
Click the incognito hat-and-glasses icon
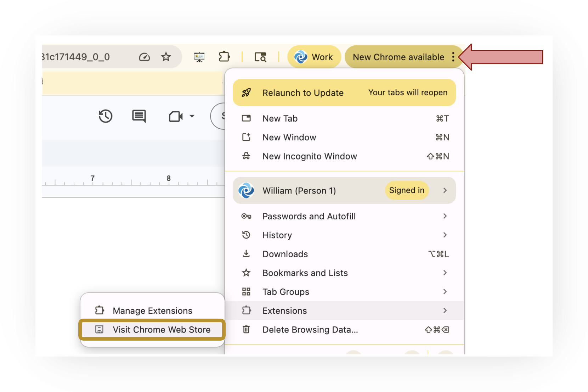[x=246, y=156]
